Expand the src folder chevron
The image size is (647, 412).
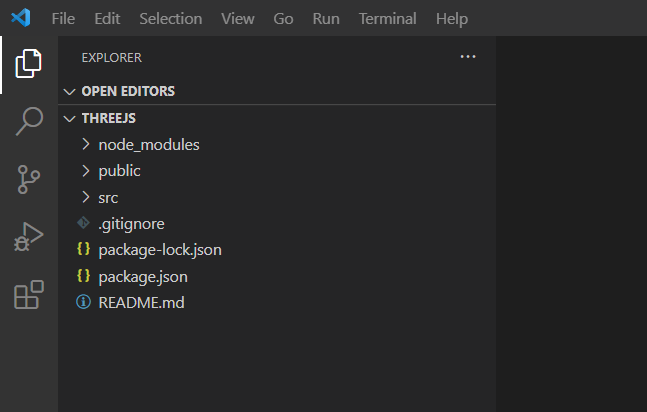click(85, 197)
